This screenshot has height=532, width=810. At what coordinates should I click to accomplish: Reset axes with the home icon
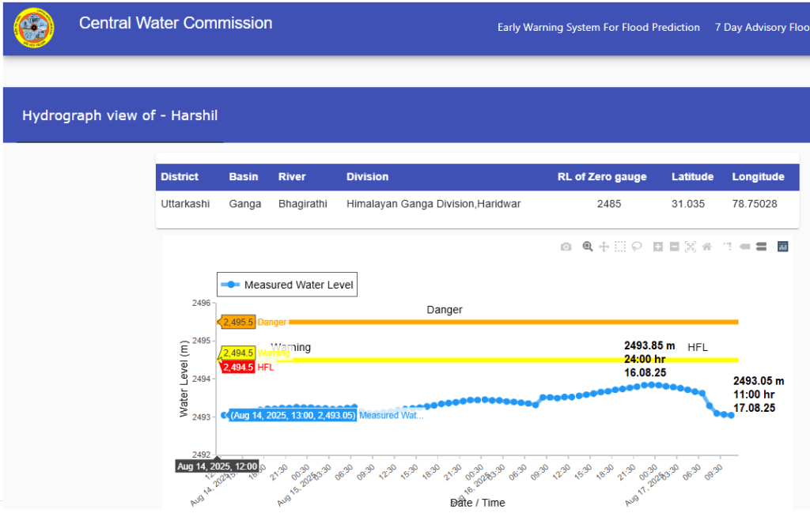click(x=706, y=247)
